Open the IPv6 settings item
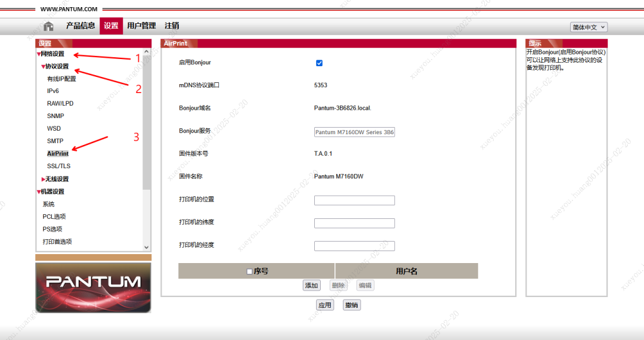This screenshot has width=644, height=340. click(53, 91)
